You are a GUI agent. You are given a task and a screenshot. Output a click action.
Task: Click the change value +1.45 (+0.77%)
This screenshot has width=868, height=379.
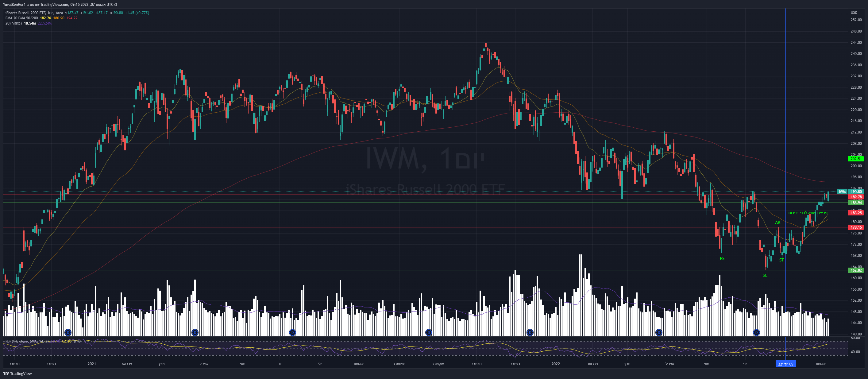click(137, 13)
